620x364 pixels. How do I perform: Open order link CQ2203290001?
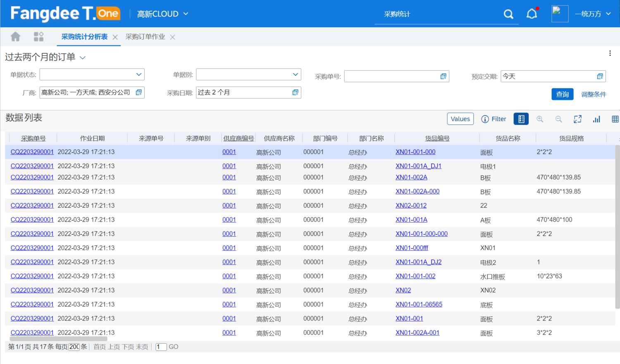[32, 152]
